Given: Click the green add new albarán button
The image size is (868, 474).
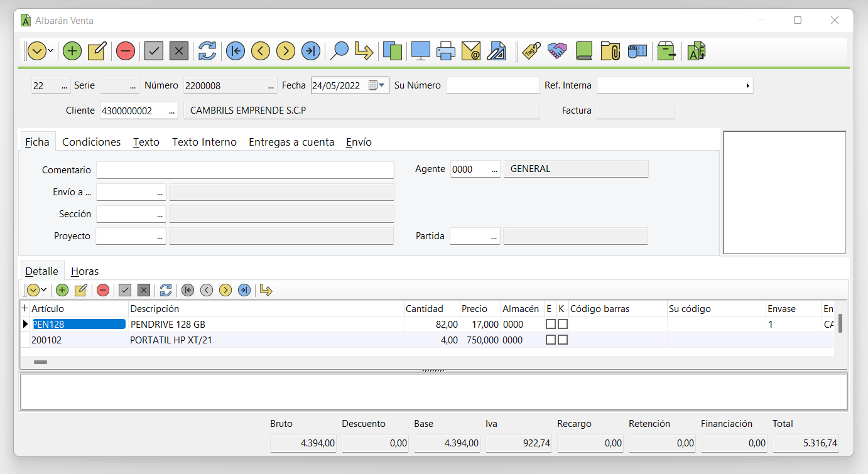Looking at the screenshot, I should pos(72,51).
